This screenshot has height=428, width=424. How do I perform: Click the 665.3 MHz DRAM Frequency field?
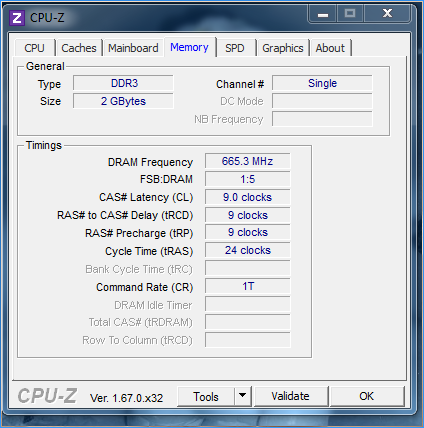(248, 161)
